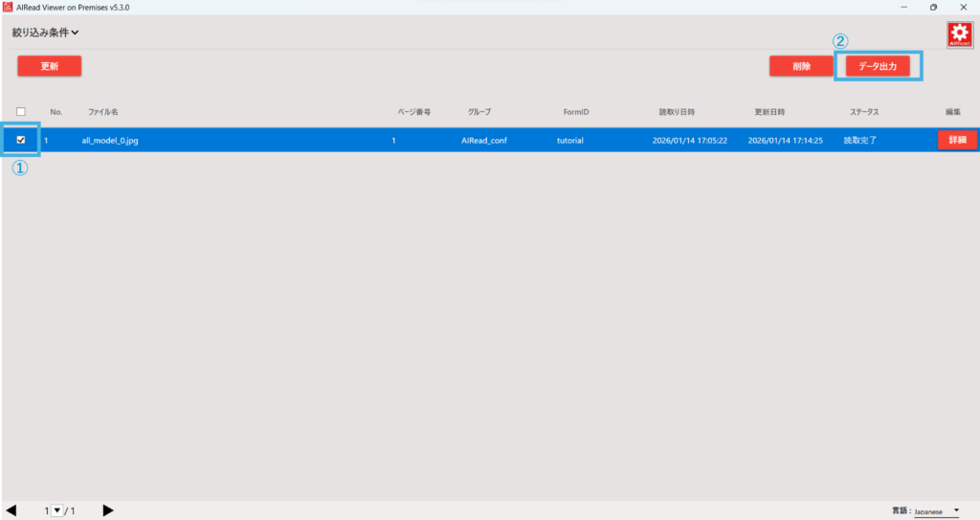The image size is (980, 520).
Task: Select the all_model_0.jpg file name
Action: point(110,141)
